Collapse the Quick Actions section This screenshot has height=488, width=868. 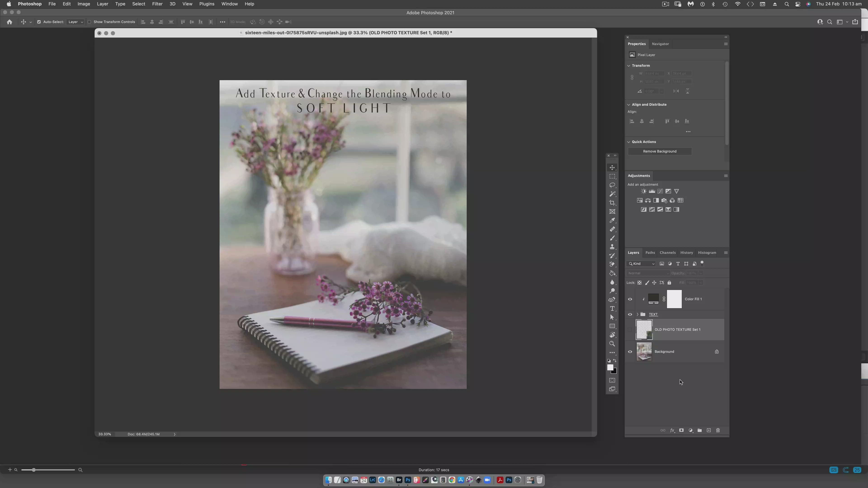[629, 142]
